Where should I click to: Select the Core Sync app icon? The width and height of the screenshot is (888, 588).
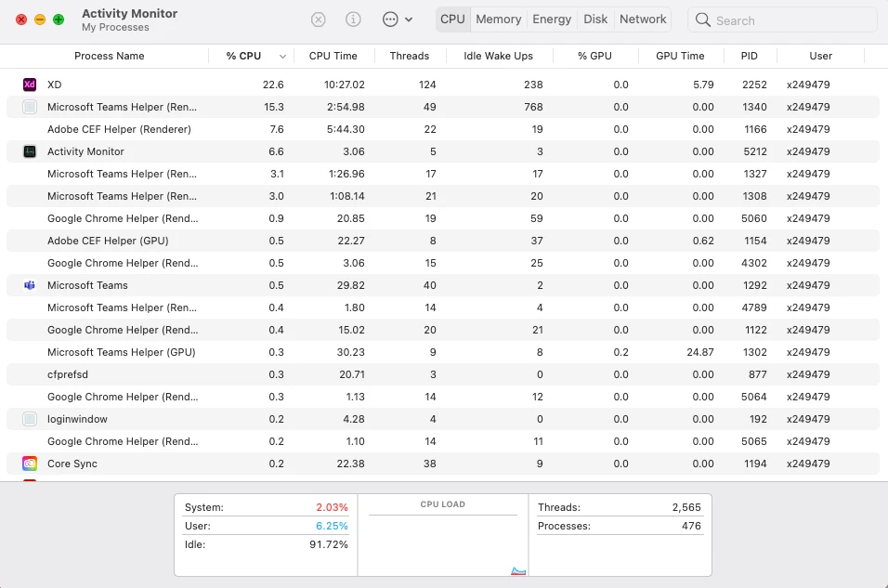click(x=30, y=464)
